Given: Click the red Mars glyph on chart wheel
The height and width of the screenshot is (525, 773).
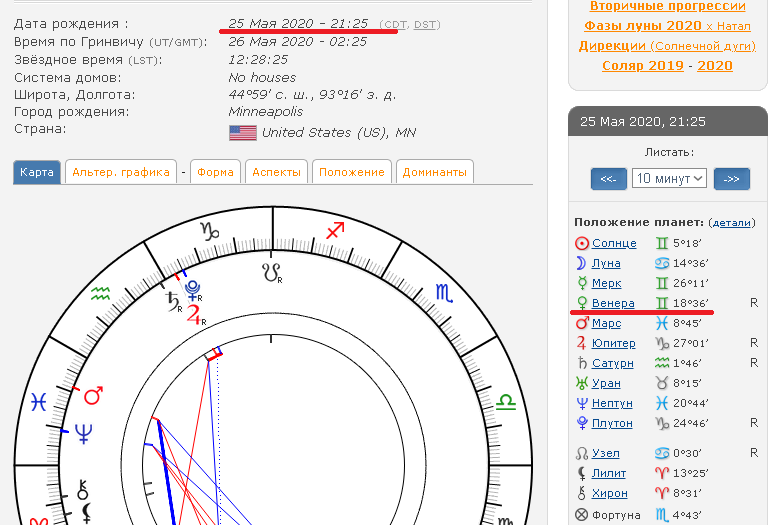Looking at the screenshot, I should coord(94,395).
